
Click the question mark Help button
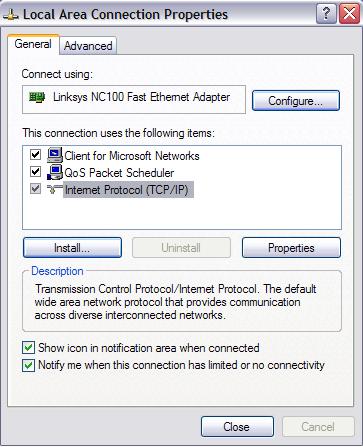click(x=326, y=14)
